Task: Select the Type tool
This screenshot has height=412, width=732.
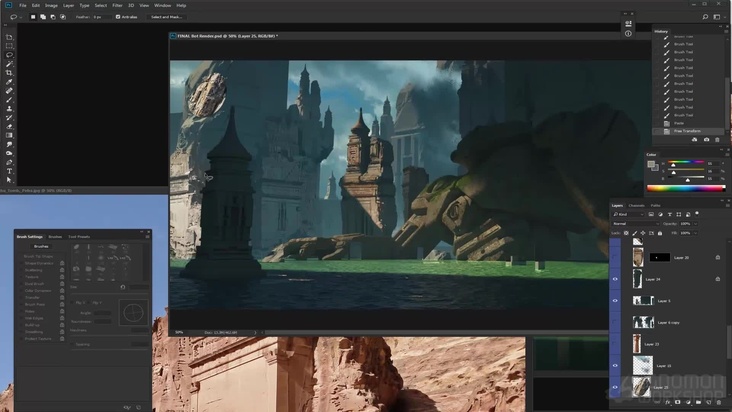Action: tap(9, 171)
